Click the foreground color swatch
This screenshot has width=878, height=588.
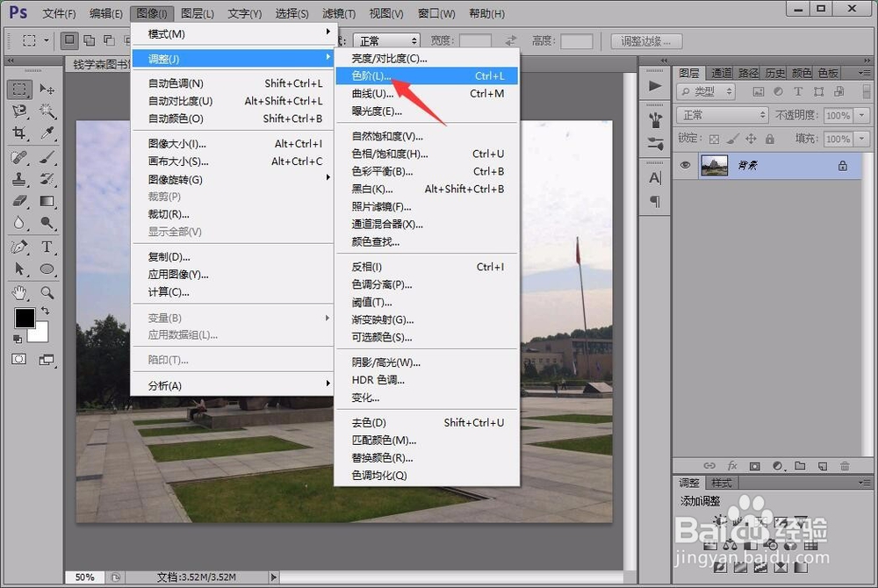pyautogui.click(x=25, y=318)
